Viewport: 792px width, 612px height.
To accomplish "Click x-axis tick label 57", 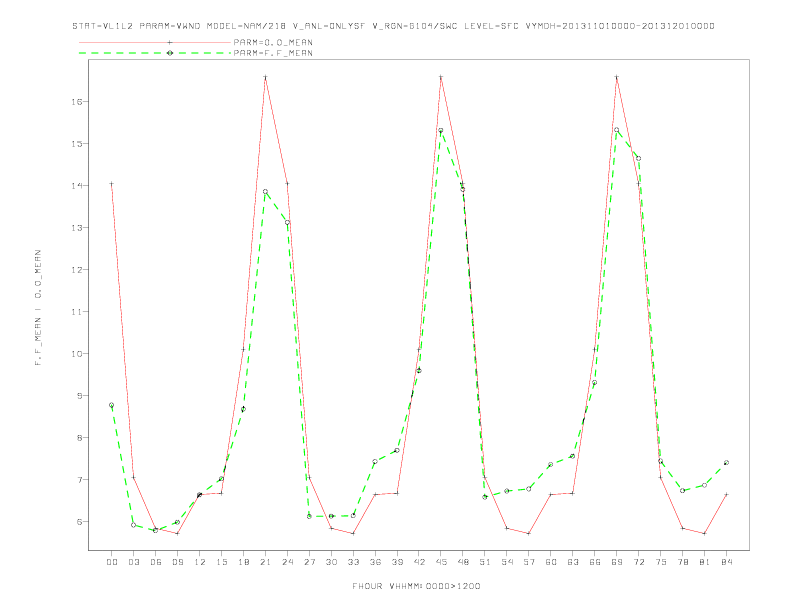I will coord(529,562).
